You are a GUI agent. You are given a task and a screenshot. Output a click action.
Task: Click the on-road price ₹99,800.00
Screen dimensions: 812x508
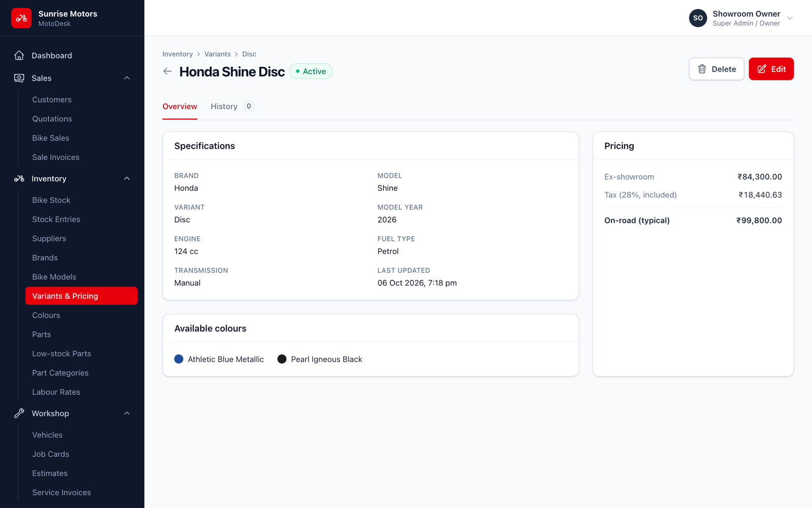click(759, 220)
